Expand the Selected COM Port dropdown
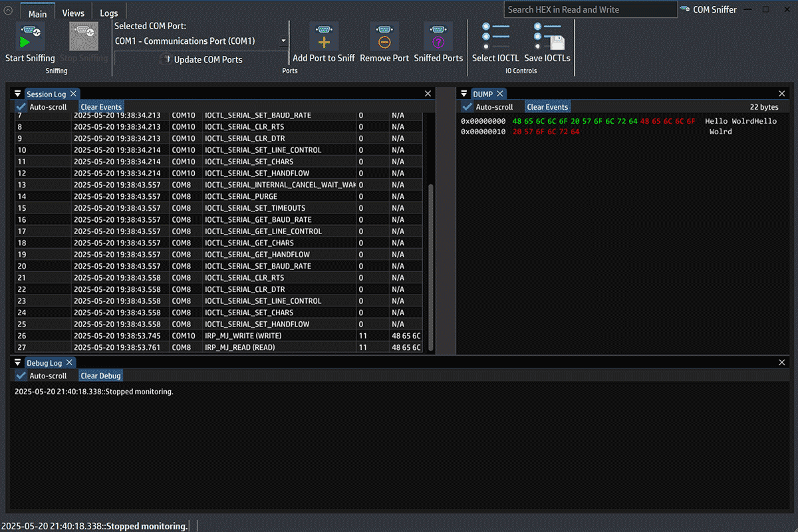798x532 pixels. [283, 41]
